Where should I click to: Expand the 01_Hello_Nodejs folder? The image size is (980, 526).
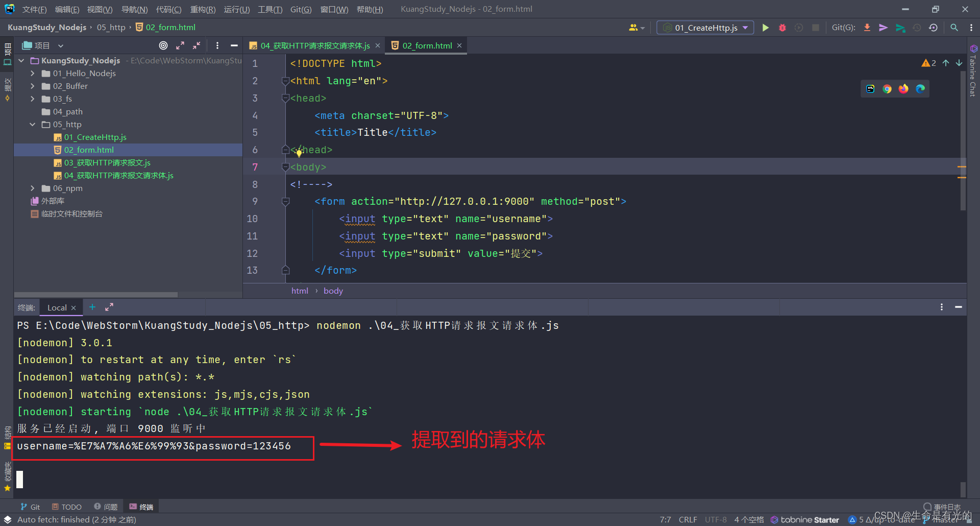click(33, 73)
